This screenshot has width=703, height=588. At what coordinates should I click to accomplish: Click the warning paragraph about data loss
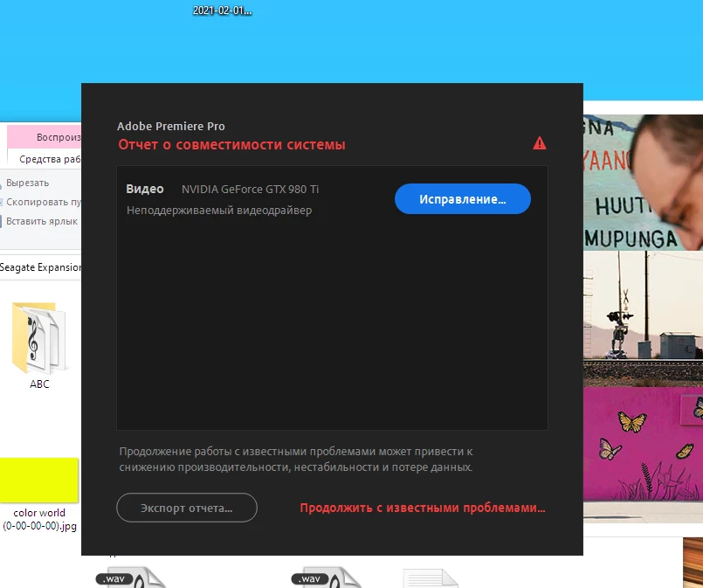[x=296, y=460]
